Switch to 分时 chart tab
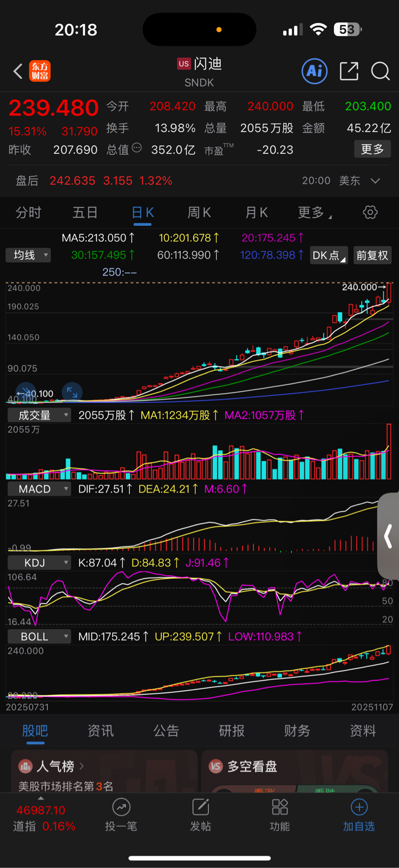 (29, 212)
